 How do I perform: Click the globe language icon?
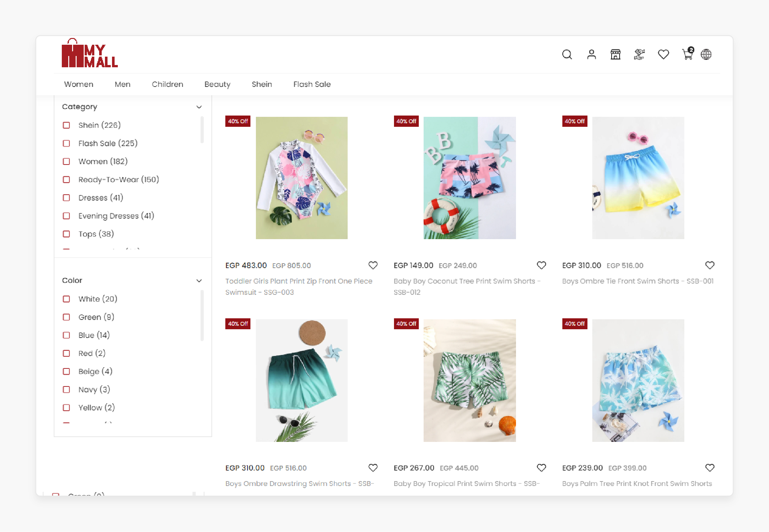(706, 54)
